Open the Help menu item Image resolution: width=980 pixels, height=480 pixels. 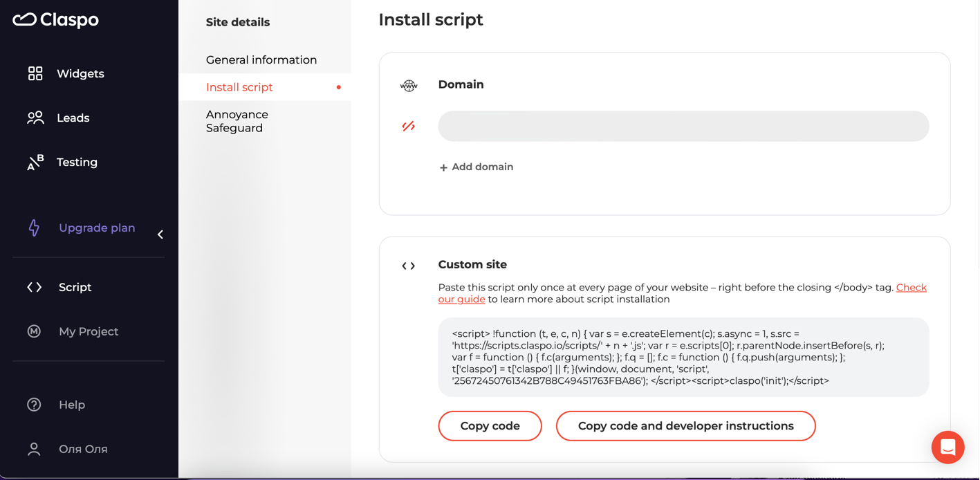[72, 405]
